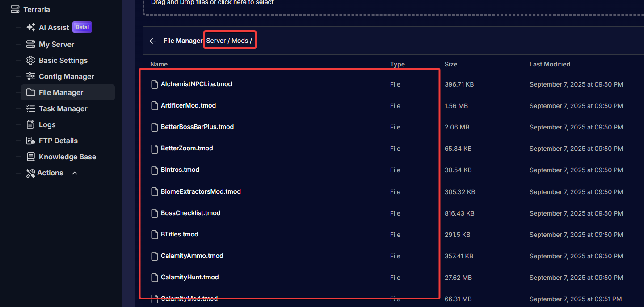
Task: Go to Mods in the breadcrumb path
Action: [240, 41]
